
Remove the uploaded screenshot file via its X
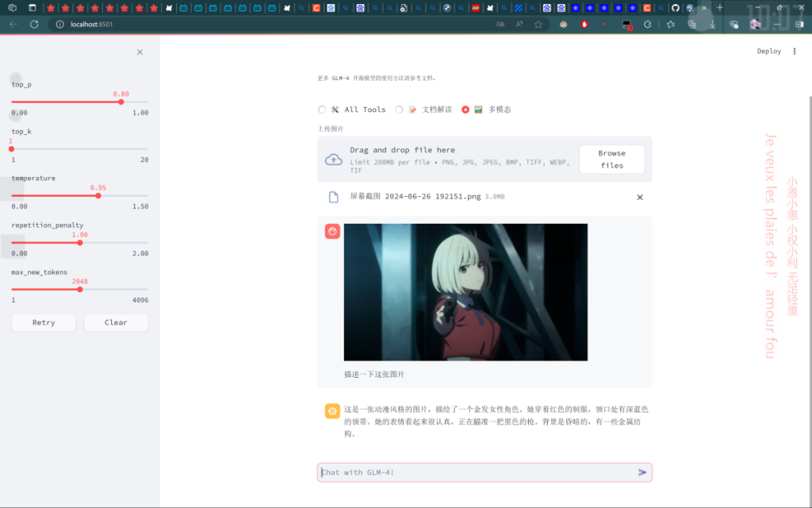pyautogui.click(x=640, y=197)
